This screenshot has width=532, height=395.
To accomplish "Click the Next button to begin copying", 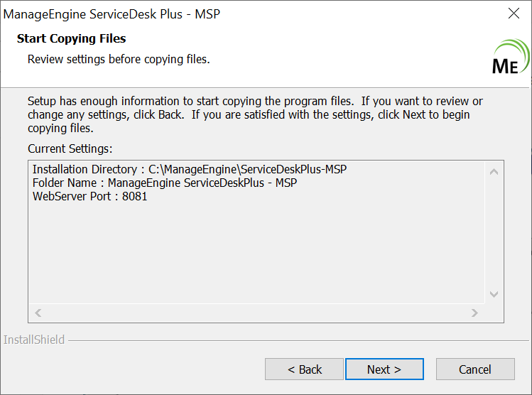I will 384,369.
